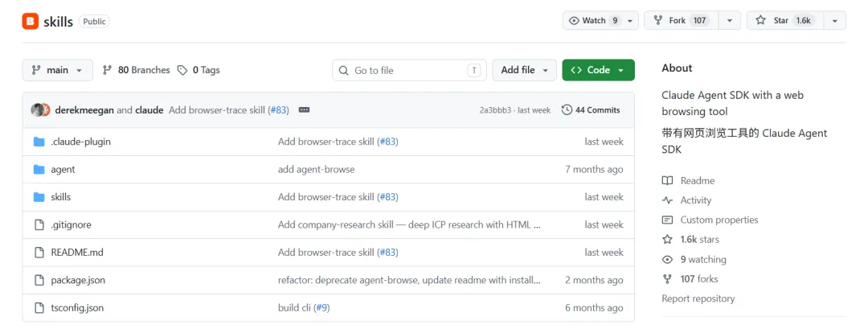Screen dimensions: 868x329
Task: Expand the Add file dropdown
Action: (524, 70)
